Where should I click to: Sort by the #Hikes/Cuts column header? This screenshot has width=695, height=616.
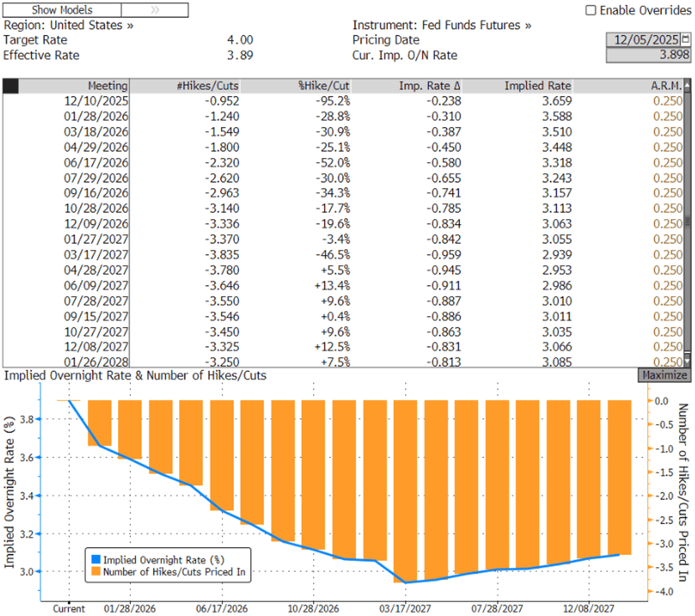point(207,86)
